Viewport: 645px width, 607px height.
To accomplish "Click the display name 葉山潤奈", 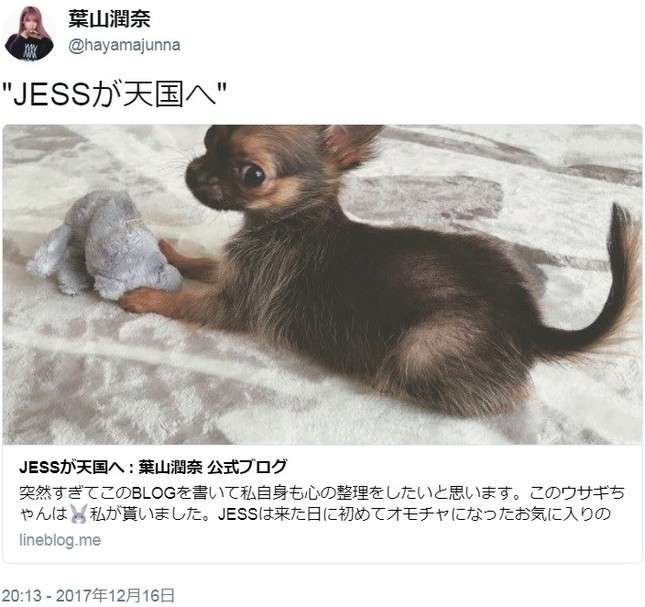I will tap(109, 19).
